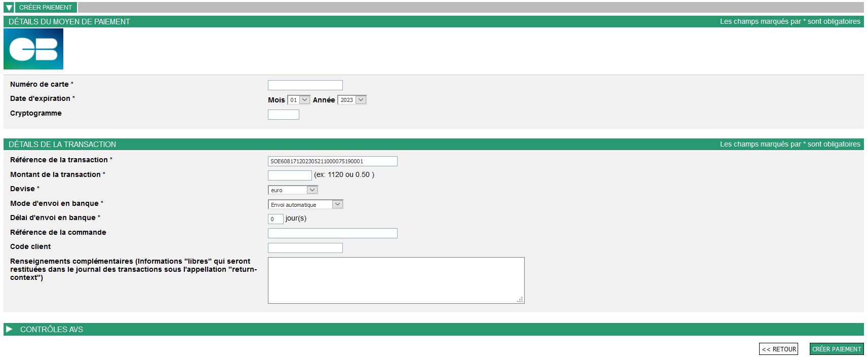
Task: Click the text area resize handle
Action: pos(520,300)
